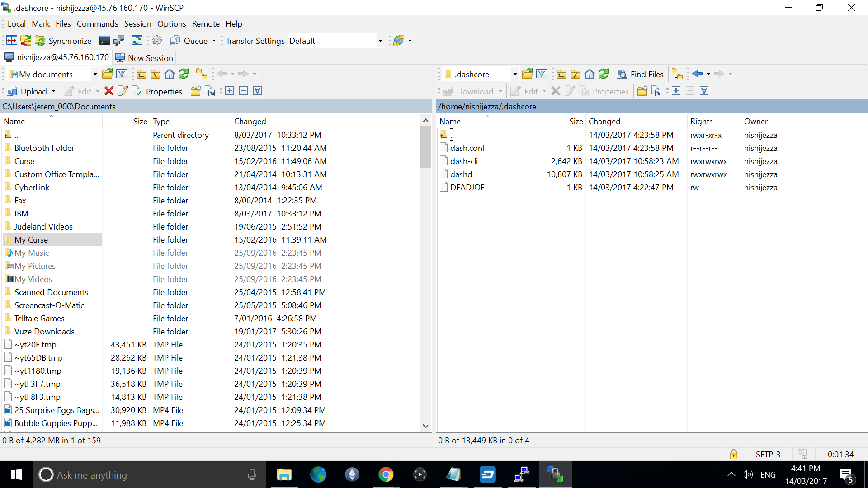This screenshot has height=488, width=868.
Task: Refresh the local panel
Action: pos(184,74)
